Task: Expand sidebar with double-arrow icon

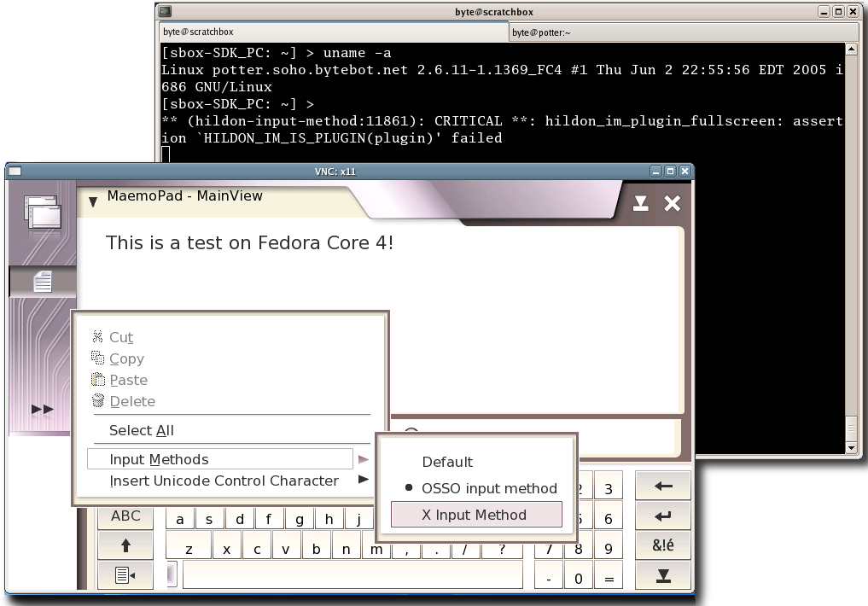Action: click(43, 409)
